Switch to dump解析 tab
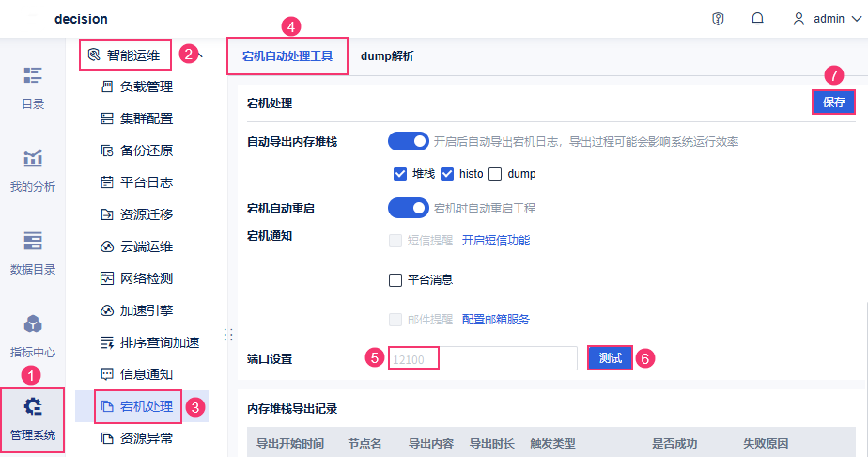This screenshot has width=868, height=457. (387, 56)
